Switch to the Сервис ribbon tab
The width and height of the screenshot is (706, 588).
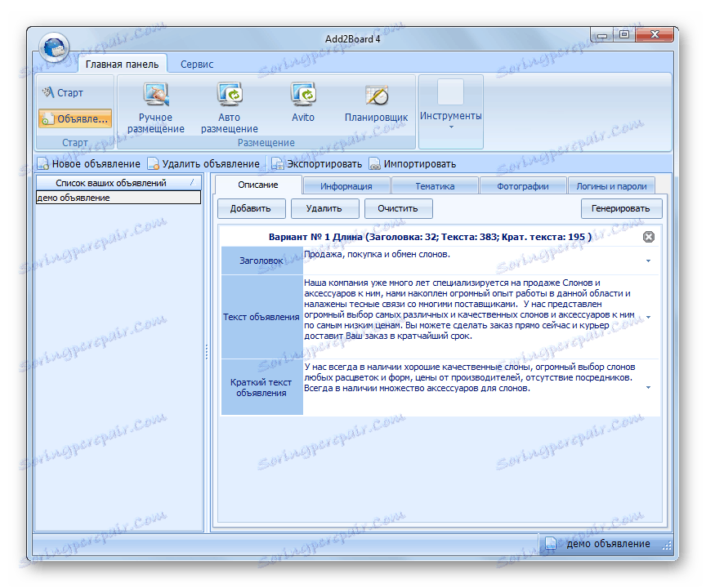197,65
